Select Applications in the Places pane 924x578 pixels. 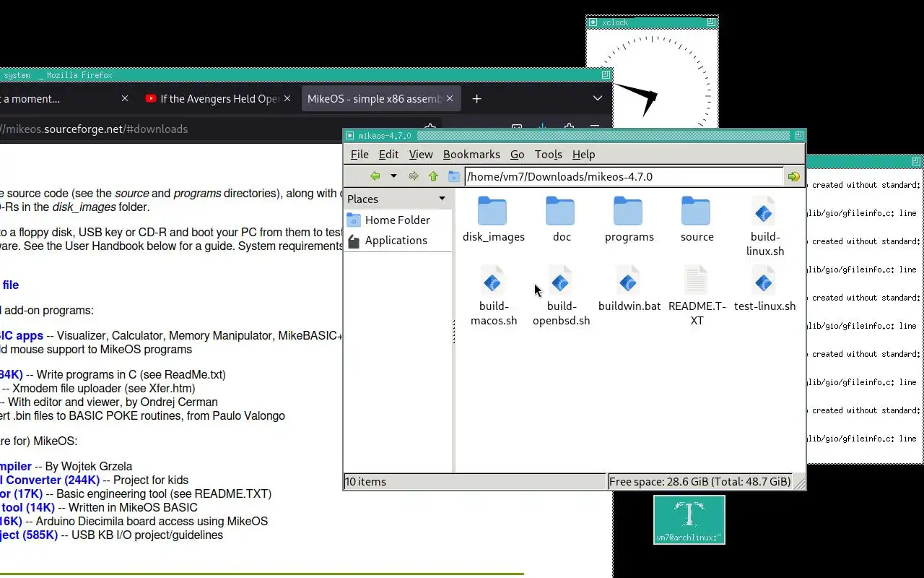(398, 241)
